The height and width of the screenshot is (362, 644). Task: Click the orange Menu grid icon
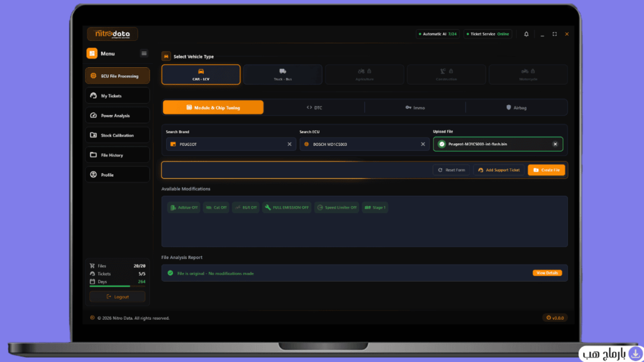(92, 53)
